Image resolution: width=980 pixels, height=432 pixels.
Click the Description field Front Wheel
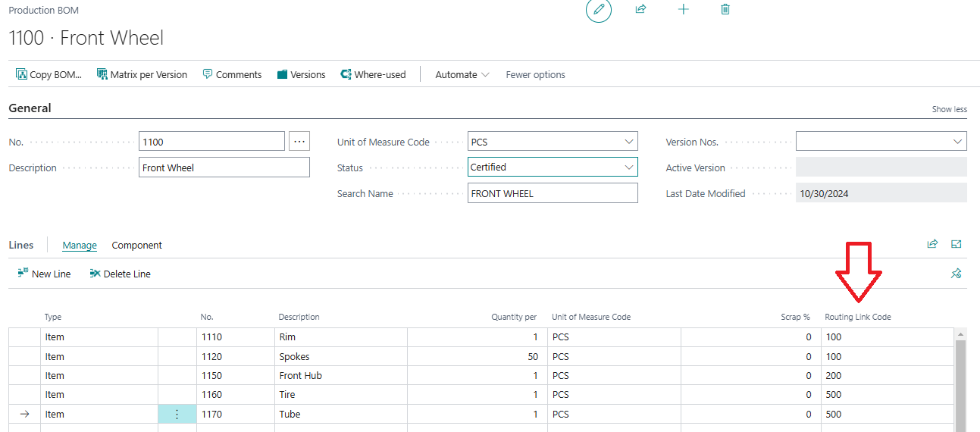pos(224,167)
